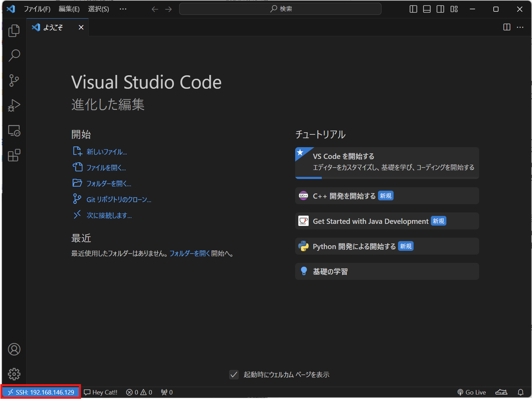
Task: Open the Run and Debug view
Action: tap(14, 105)
